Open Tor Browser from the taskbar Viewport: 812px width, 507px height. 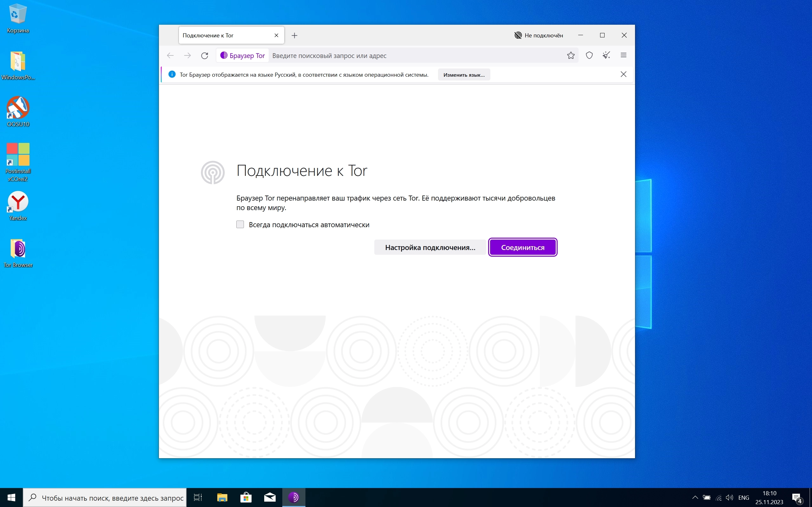(x=294, y=497)
